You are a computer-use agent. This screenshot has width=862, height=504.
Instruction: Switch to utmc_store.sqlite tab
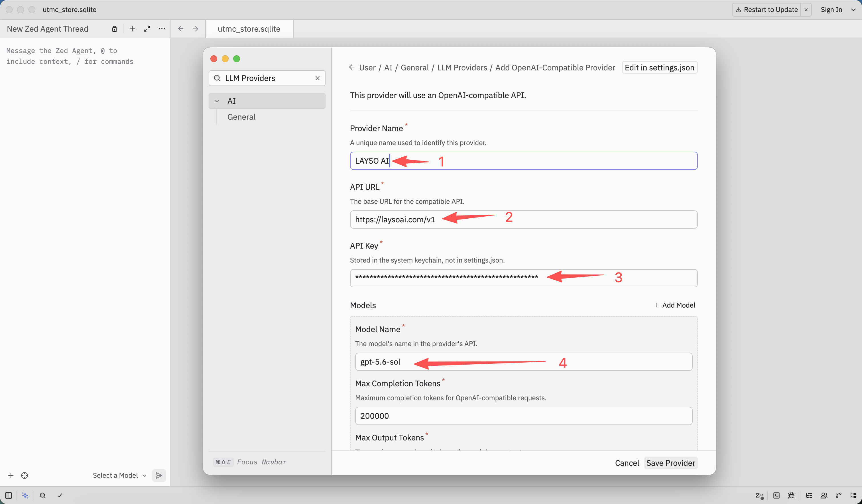point(249,29)
